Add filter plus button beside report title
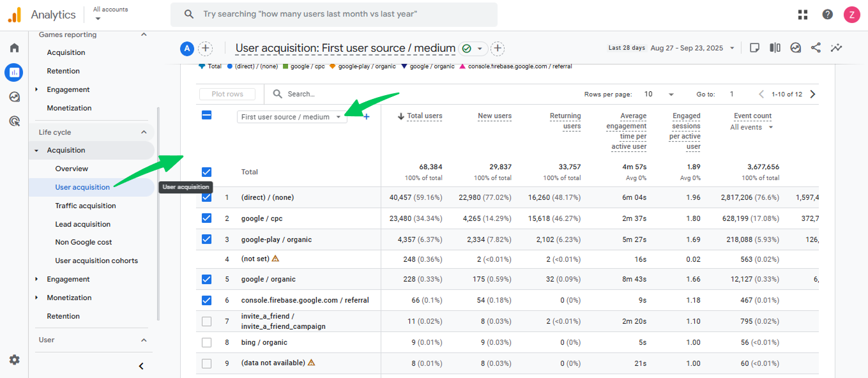Image resolution: width=868 pixels, height=378 pixels. click(x=498, y=49)
